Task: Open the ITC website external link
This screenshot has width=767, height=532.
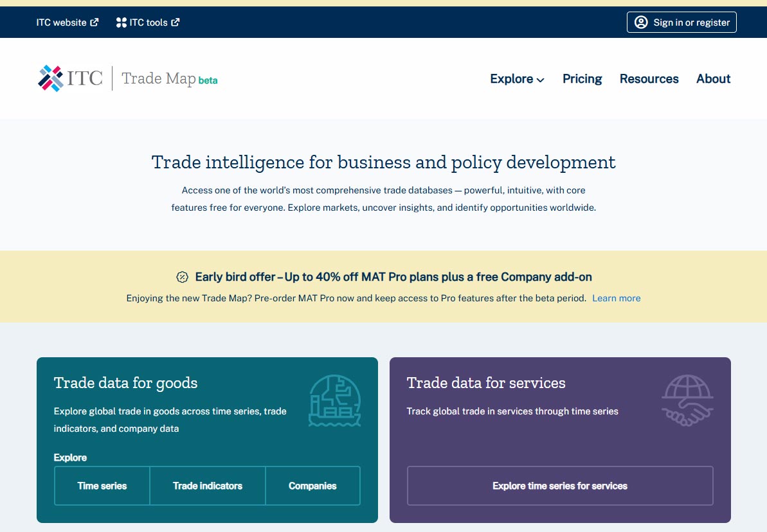Action: (x=67, y=22)
